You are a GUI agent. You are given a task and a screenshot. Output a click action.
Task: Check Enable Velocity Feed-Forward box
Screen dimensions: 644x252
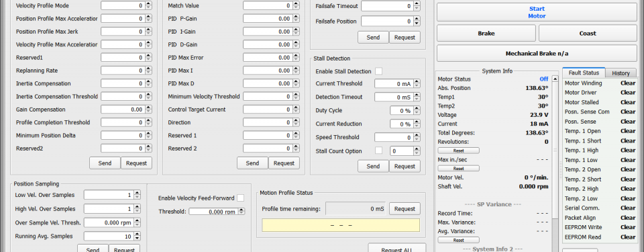[240, 198]
